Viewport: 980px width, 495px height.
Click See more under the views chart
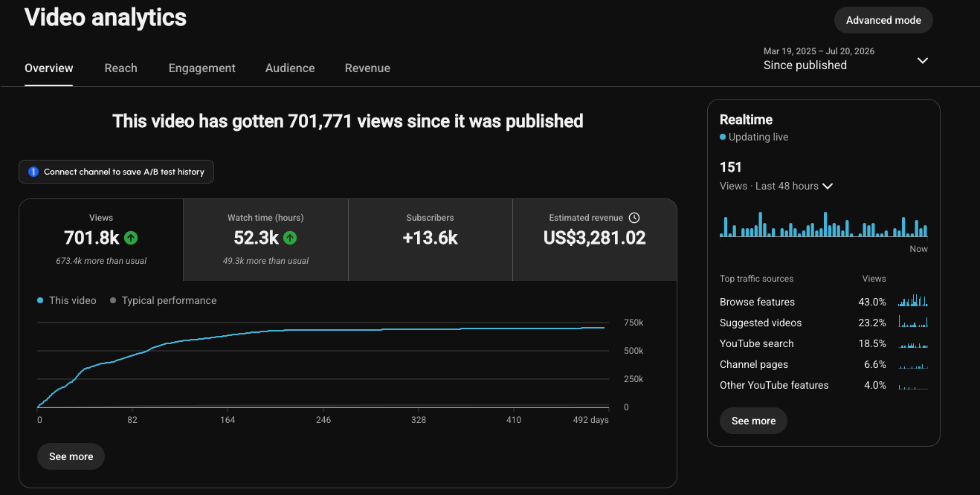click(71, 456)
